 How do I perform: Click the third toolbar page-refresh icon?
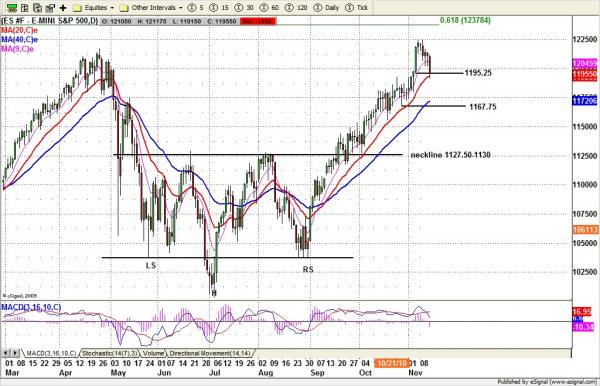pos(38,7)
